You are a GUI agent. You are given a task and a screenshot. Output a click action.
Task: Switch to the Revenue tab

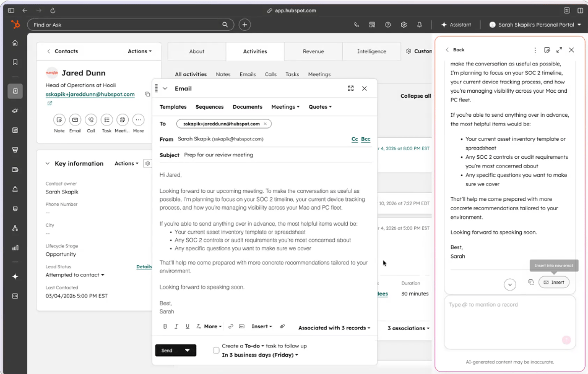[313, 51]
